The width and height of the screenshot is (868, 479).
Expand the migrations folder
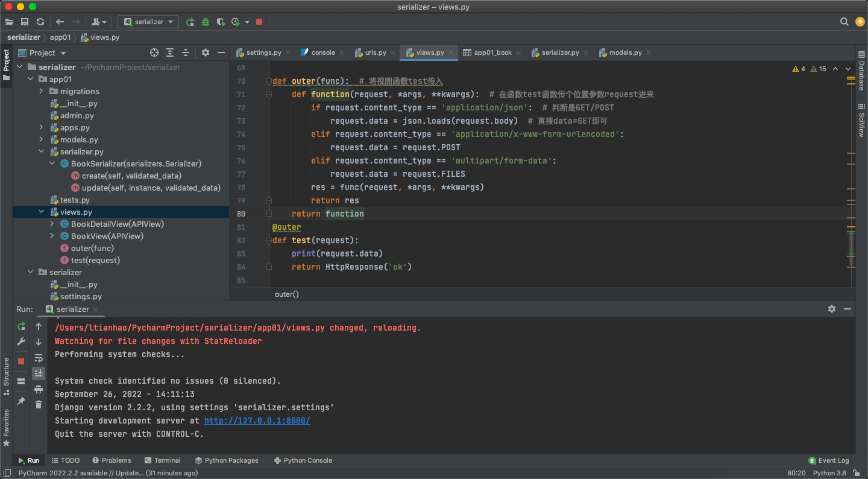41,91
